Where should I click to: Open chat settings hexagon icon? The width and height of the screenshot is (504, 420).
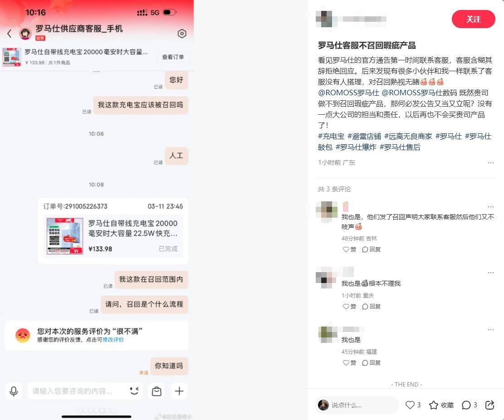(182, 34)
